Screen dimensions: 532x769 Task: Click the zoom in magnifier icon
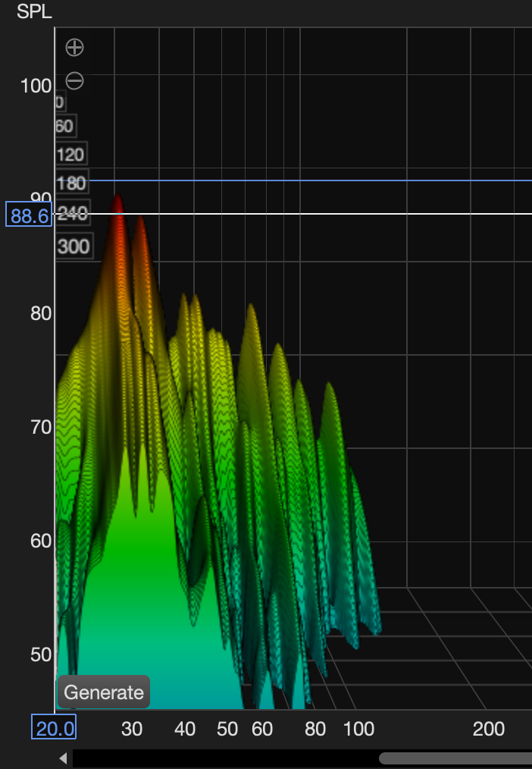tap(74, 48)
